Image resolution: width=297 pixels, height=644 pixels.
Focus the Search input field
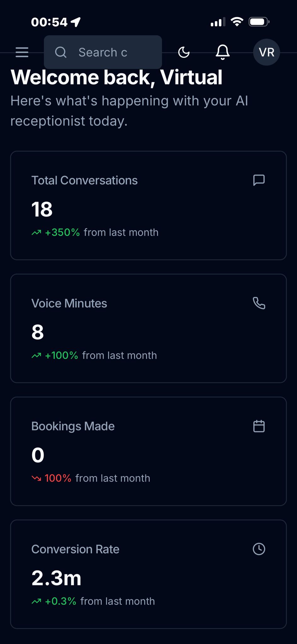[x=113, y=52]
